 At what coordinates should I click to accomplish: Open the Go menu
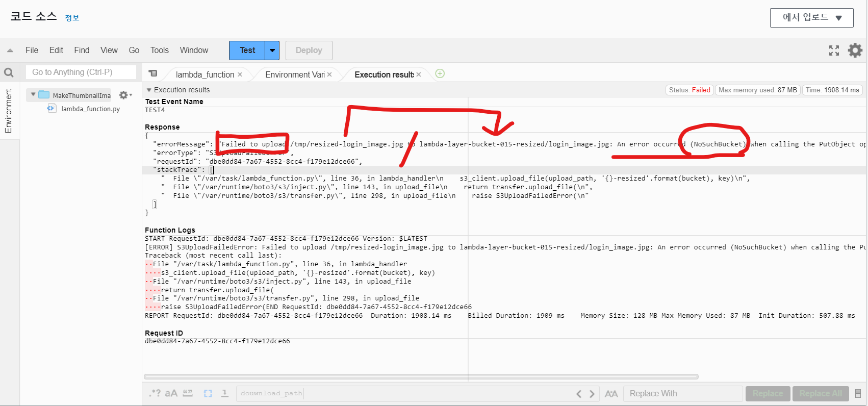(134, 50)
